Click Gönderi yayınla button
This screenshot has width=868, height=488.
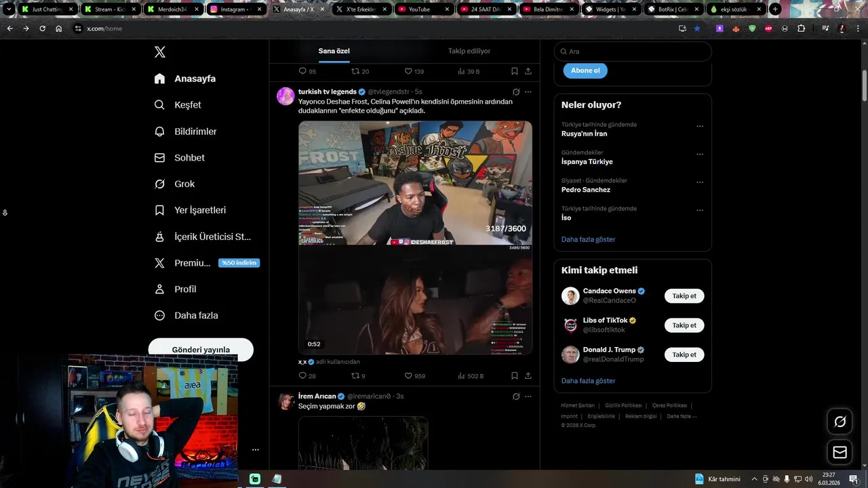201,349
